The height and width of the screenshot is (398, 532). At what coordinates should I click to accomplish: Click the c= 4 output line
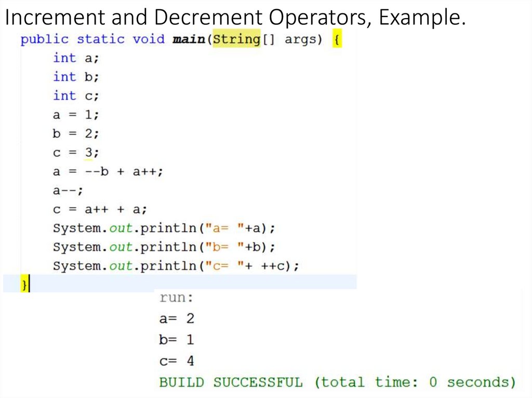[177, 360]
